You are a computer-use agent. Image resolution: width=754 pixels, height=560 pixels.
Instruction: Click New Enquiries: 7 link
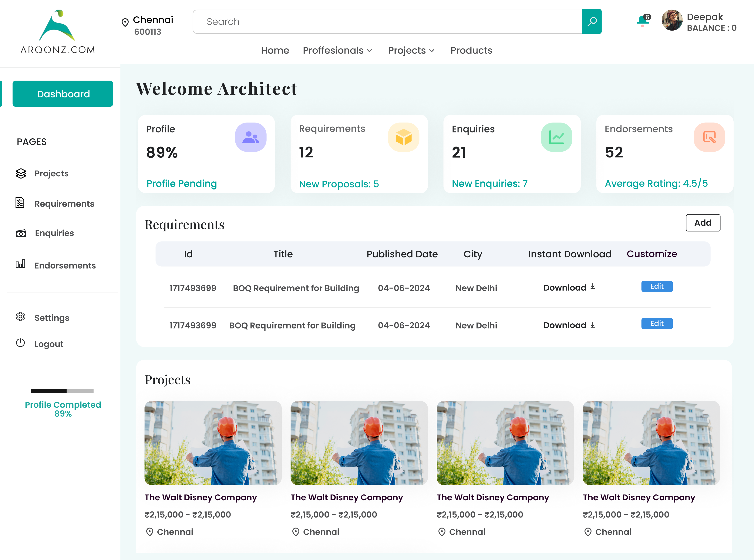tap(490, 184)
